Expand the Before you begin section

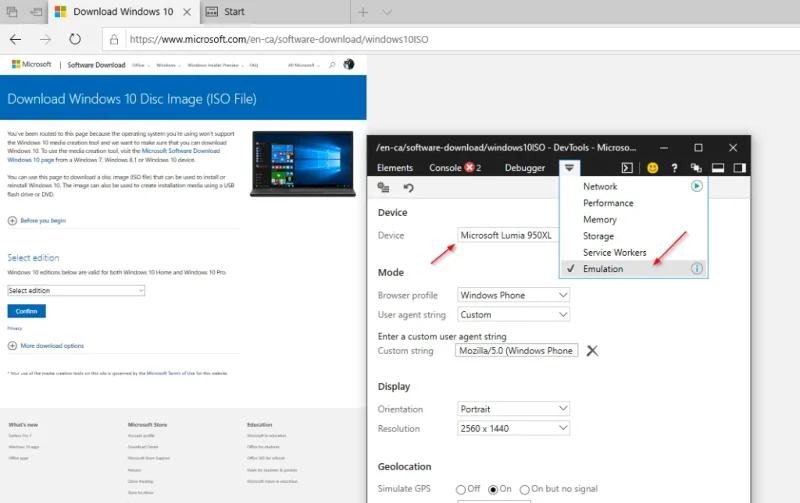click(x=37, y=220)
